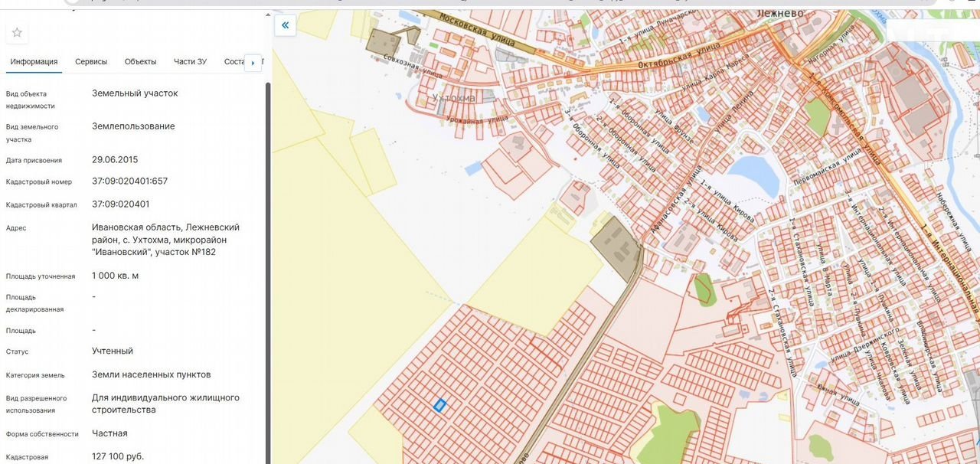Click the cadastral quarter value 37:09:020401
This screenshot has width=980, height=464.
120,204
